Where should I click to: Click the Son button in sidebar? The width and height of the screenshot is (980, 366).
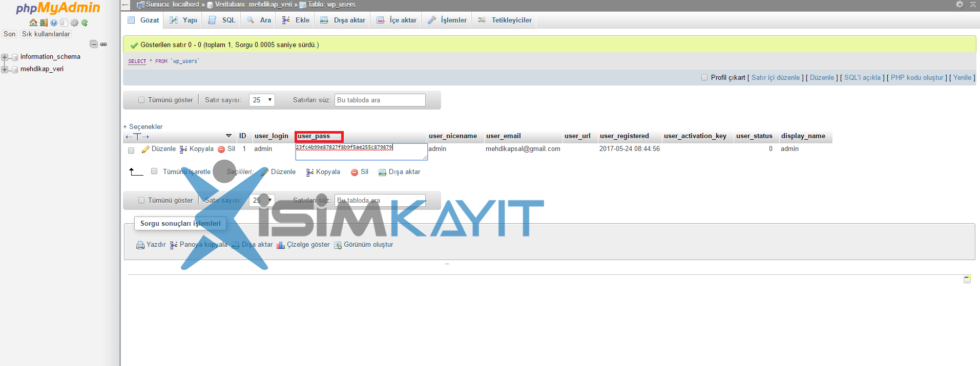pos(10,34)
